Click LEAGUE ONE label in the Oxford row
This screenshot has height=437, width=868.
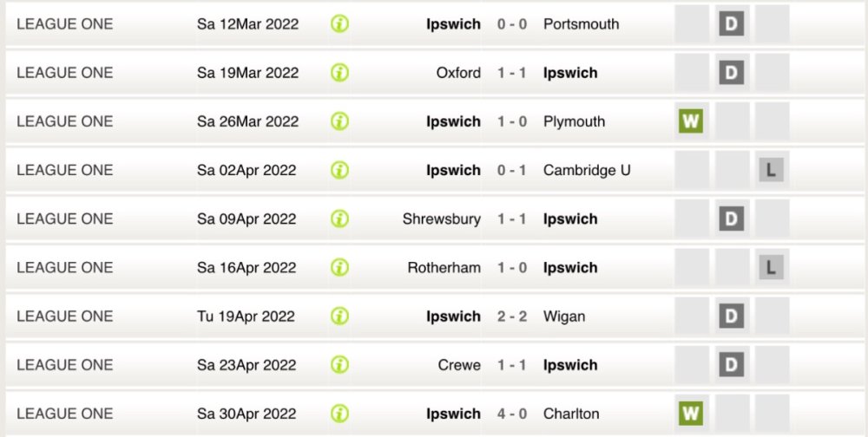coord(65,73)
